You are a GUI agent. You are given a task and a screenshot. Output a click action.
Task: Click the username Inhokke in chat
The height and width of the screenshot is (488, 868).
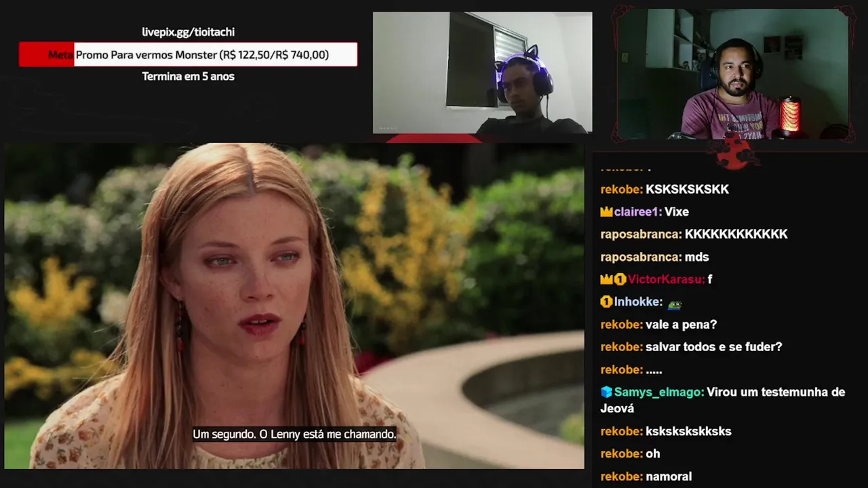point(638,302)
